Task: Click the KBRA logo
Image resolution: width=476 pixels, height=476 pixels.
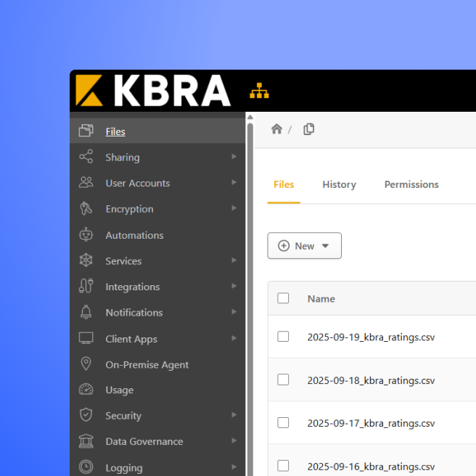Action: [x=153, y=91]
